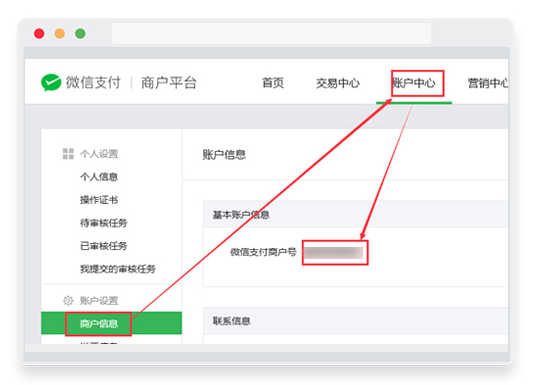Select the 商户信息 menu item
Image resolution: width=533 pixels, height=385 pixels.
[x=111, y=323]
